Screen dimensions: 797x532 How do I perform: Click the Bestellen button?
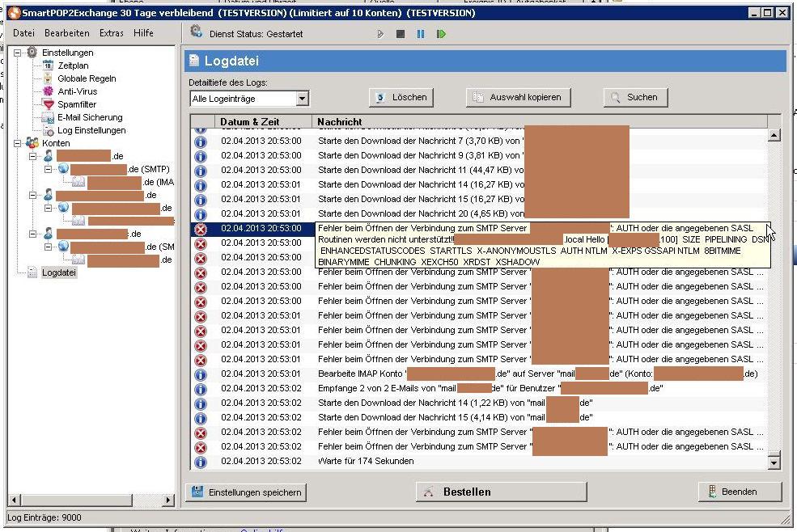[501, 492]
